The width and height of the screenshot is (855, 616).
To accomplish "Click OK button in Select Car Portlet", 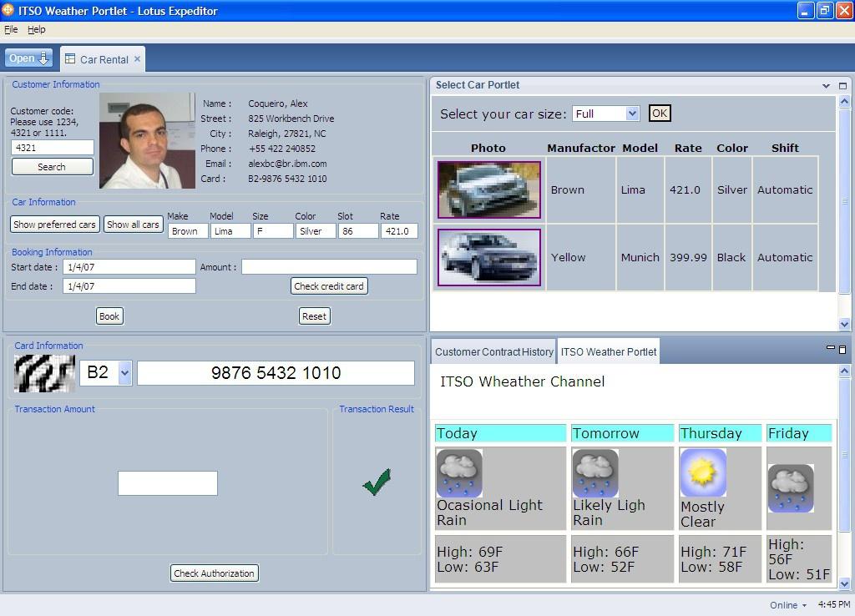I will (x=660, y=114).
